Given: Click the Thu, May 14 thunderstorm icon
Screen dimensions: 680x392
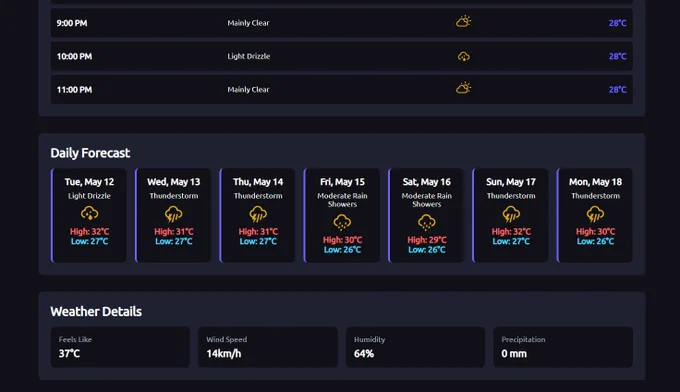Looking at the screenshot, I should point(258,214).
